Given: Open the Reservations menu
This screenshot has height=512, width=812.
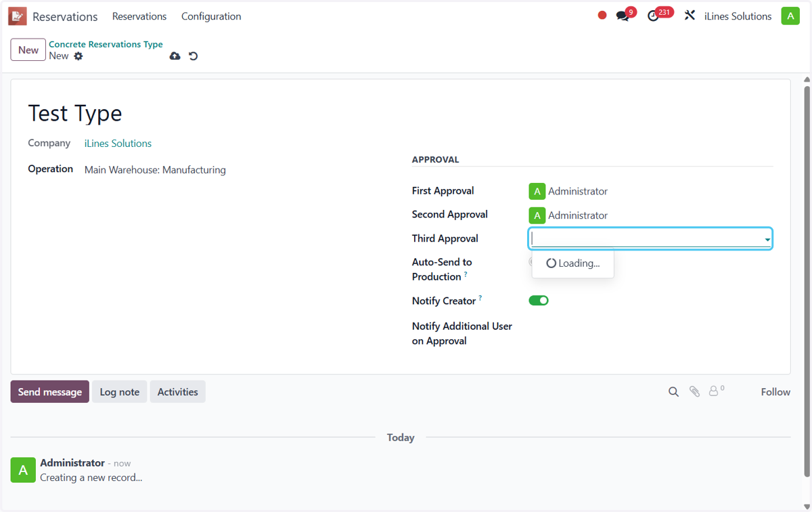Looking at the screenshot, I should [139, 16].
